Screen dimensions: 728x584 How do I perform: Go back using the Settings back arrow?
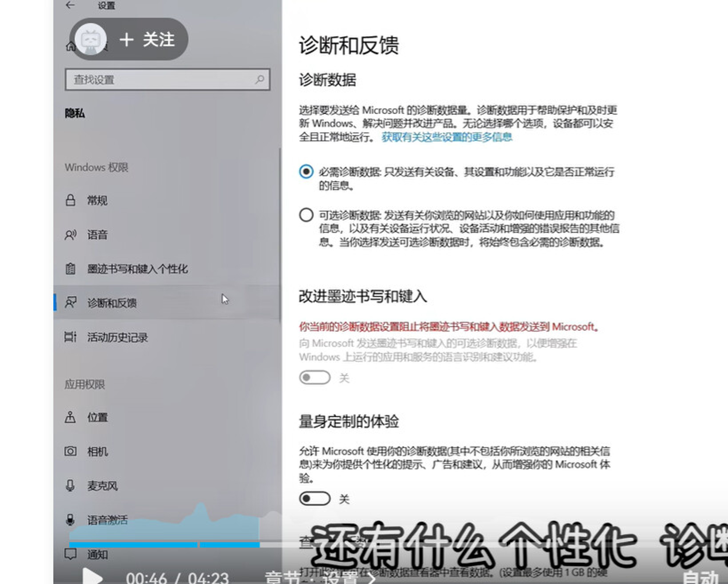coord(70,5)
